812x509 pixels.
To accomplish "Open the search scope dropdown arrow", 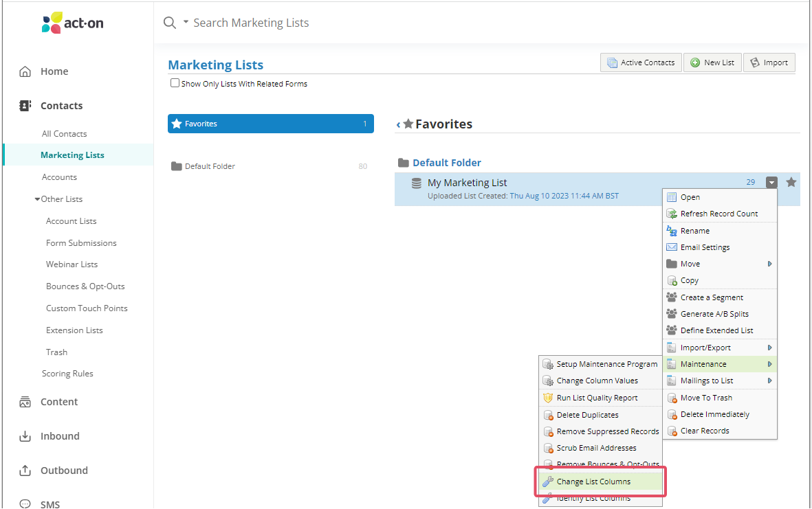I will click(x=186, y=22).
